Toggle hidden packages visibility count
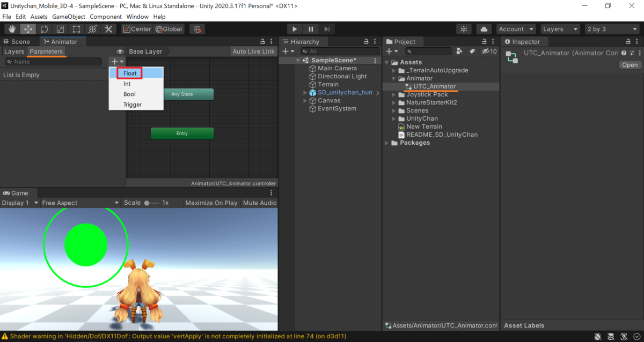This screenshot has height=342, width=644. click(489, 51)
